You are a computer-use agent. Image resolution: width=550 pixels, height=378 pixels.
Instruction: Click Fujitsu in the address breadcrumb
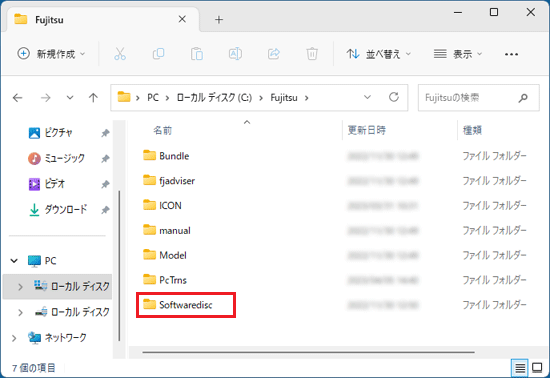coord(284,98)
